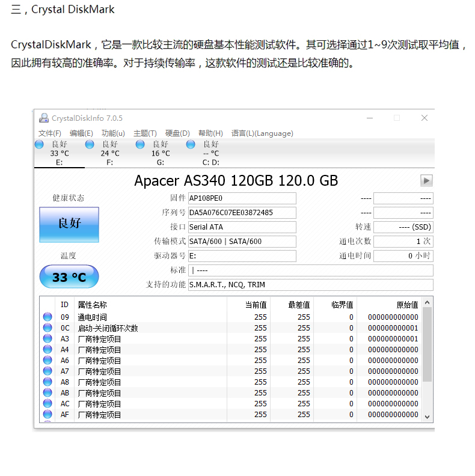Image resolution: width=475 pixels, height=476 pixels.
Task: Open the 编辑(E) menu
Action: click(x=81, y=133)
